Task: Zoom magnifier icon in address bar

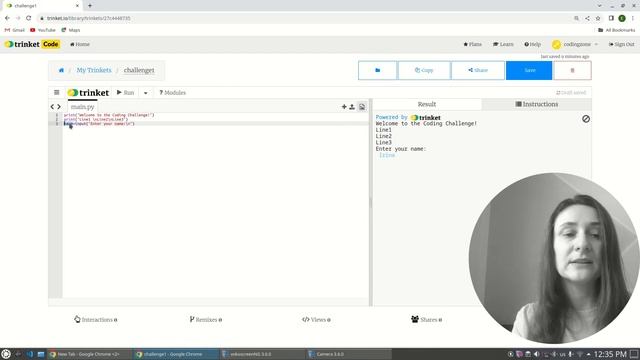Action: click(576, 18)
